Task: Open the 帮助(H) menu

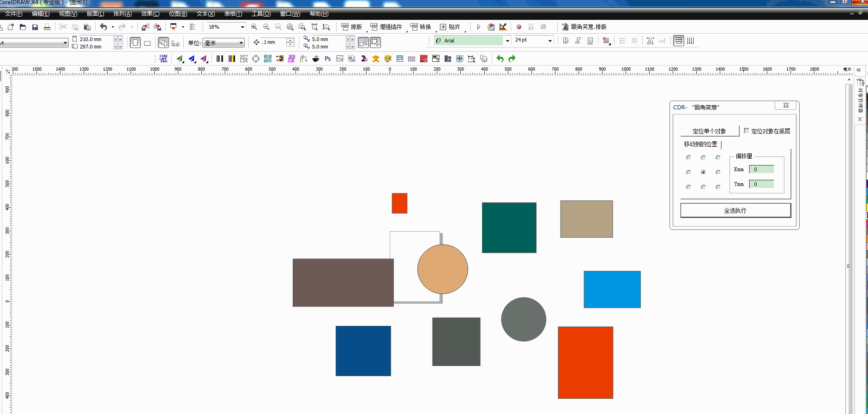Action: pyautogui.click(x=319, y=14)
